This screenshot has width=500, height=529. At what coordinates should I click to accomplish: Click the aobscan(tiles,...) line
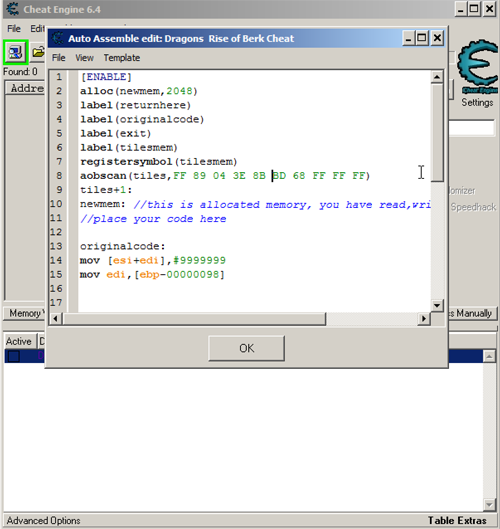click(225, 176)
